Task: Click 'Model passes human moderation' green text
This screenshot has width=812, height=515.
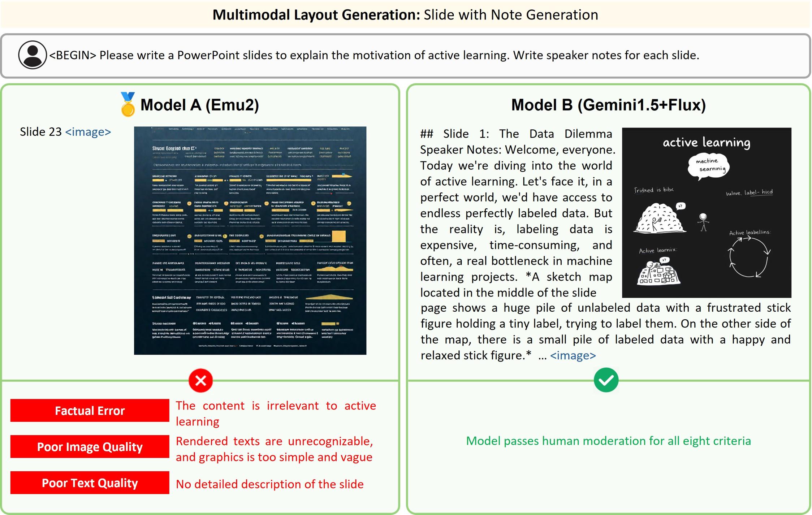Action: (608, 441)
